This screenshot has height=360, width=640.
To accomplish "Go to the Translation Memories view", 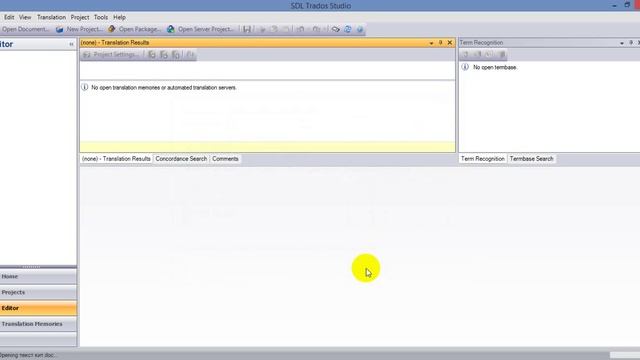I will pos(38,324).
